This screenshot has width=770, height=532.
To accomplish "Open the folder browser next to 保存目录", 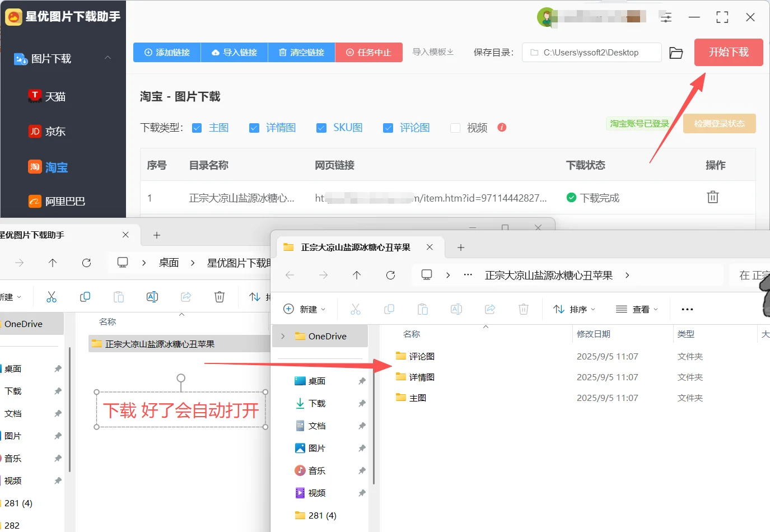I will (x=675, y=52).
